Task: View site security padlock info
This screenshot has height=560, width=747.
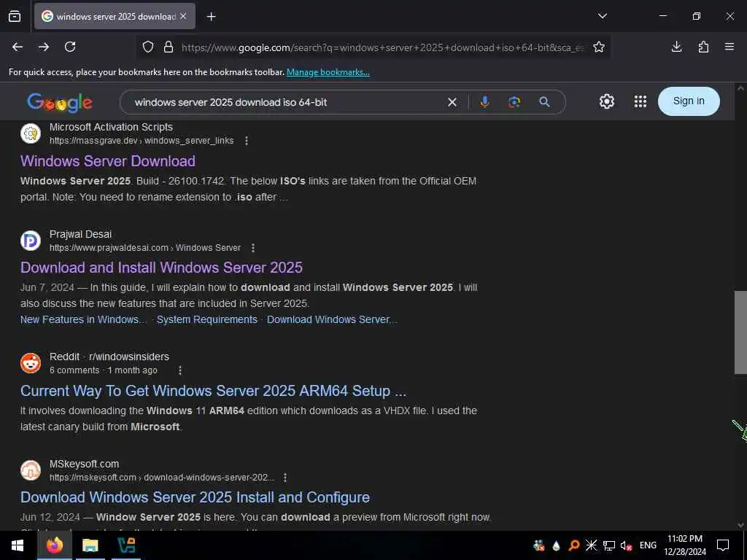Action: click(169, 47)
